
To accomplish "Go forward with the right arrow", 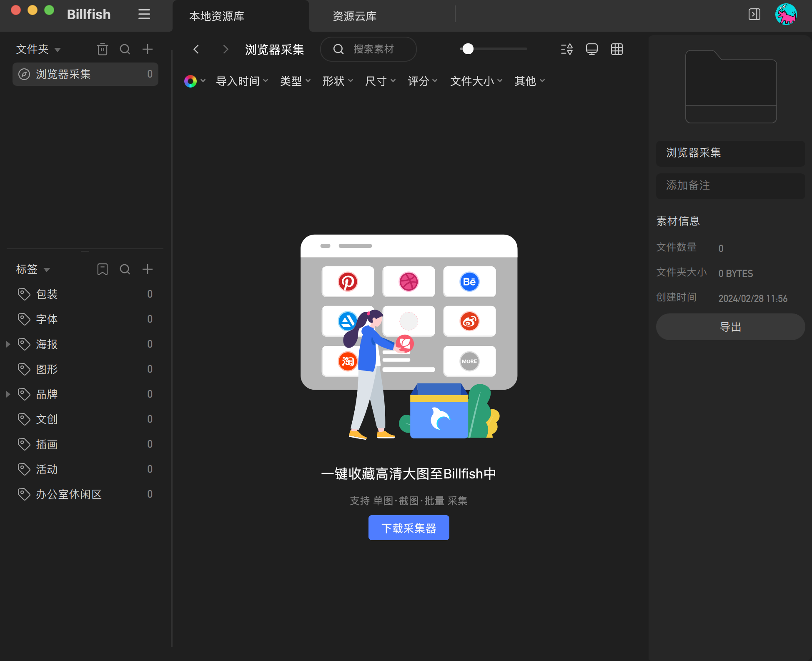I will tap(226, 49).
